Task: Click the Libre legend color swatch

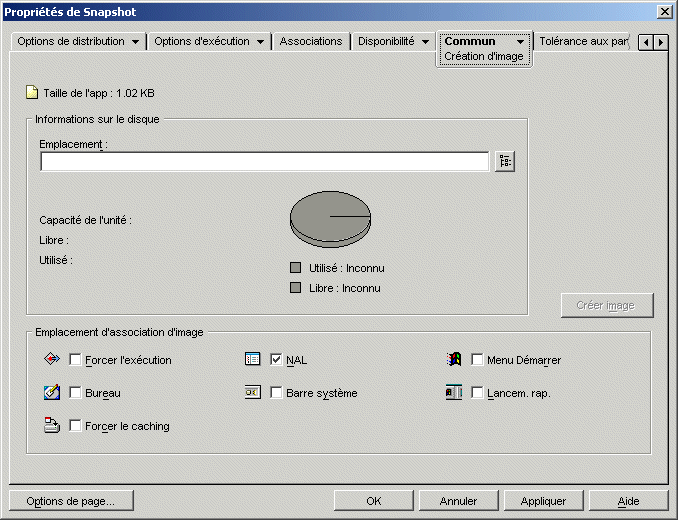Action: click(x=295, y=287)
